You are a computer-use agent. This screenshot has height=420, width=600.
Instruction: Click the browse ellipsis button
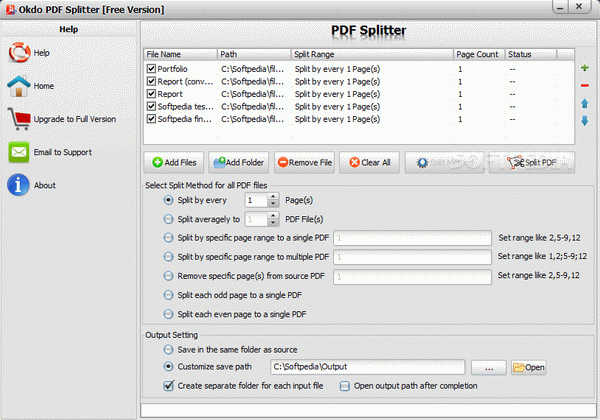[489, 368]
